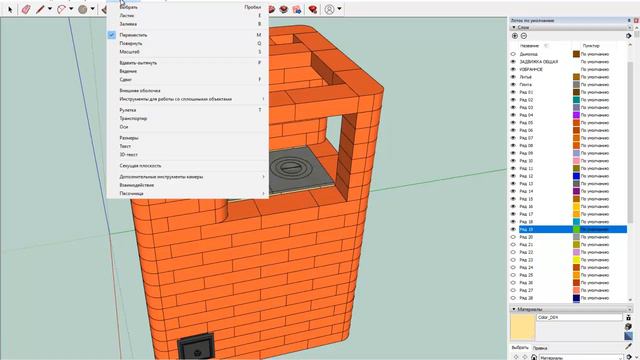Show the Ряд 20 layer
This screenshot has height=360, width=640.
point(513,237)
